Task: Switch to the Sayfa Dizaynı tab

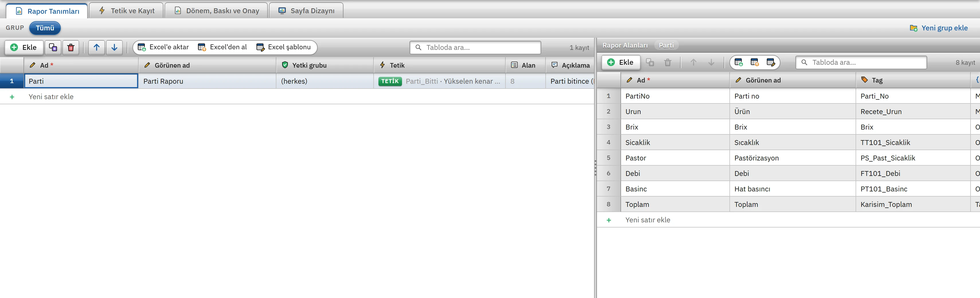Action: pyautogui.click(x=306, y=11)
